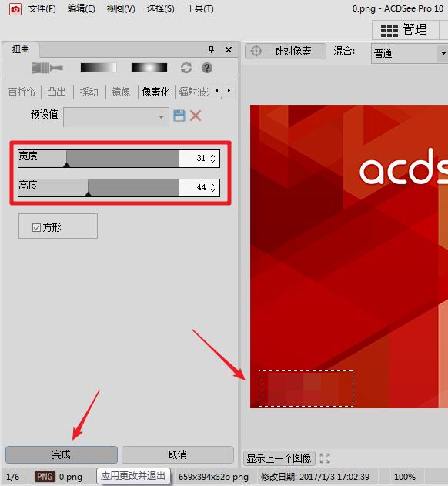Open the 工具(T) menu
The width and height of the screenshot is (448, 486).
point(200,8)
